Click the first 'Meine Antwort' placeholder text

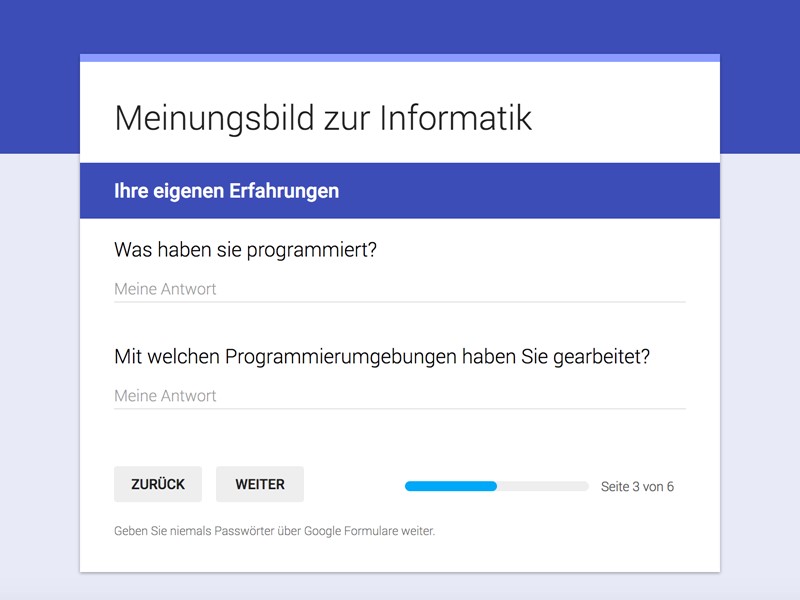point(164,288)
